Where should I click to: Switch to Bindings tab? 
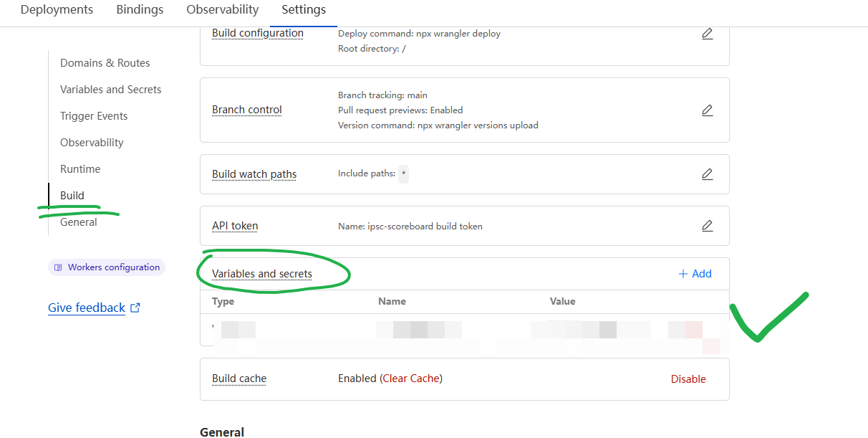140,10
